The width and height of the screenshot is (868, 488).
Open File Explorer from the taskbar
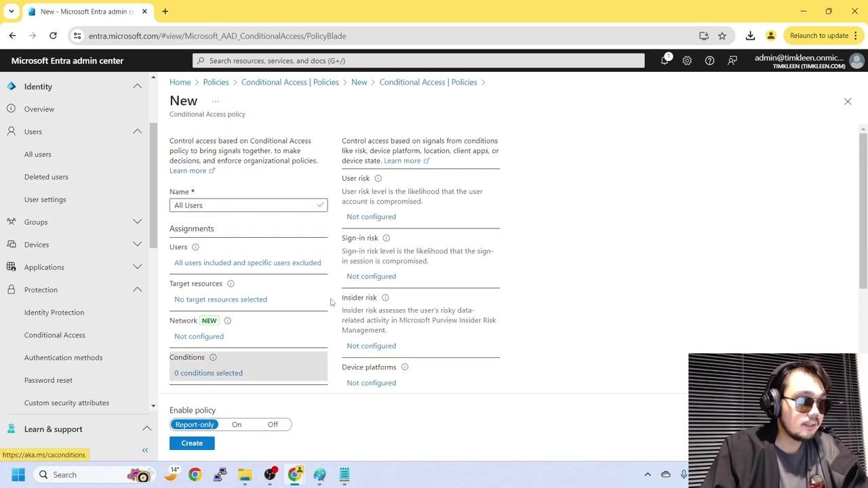[245, 474]
